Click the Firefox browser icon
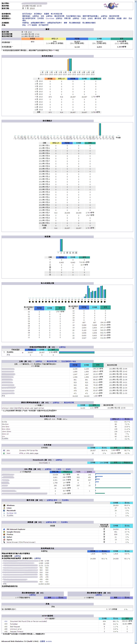Image resolution: width=137 pixels, height=644 pixels. (x=4, y=534)
